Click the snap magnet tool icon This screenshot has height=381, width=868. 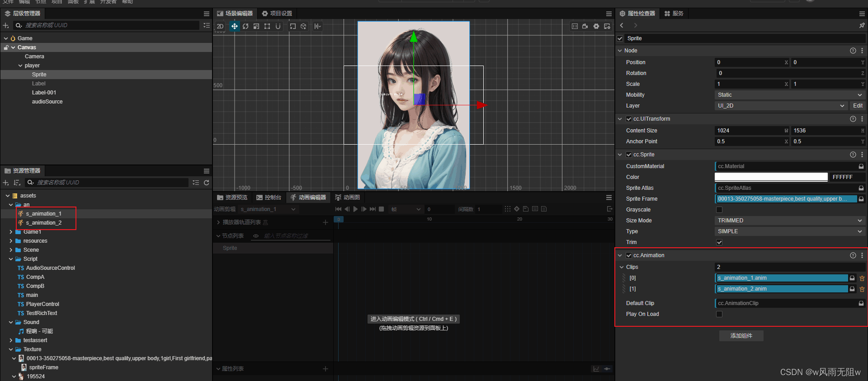[x=278, y=26]
